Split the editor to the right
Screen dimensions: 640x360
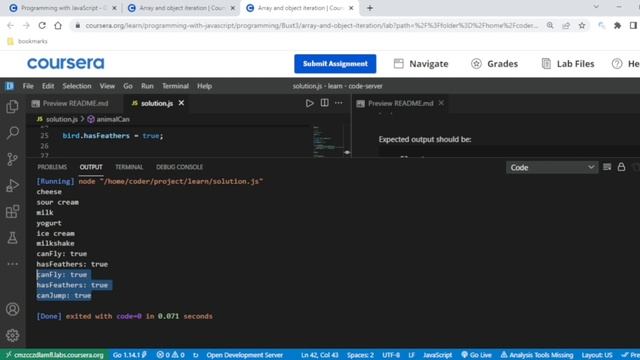[x=324, y=103]
